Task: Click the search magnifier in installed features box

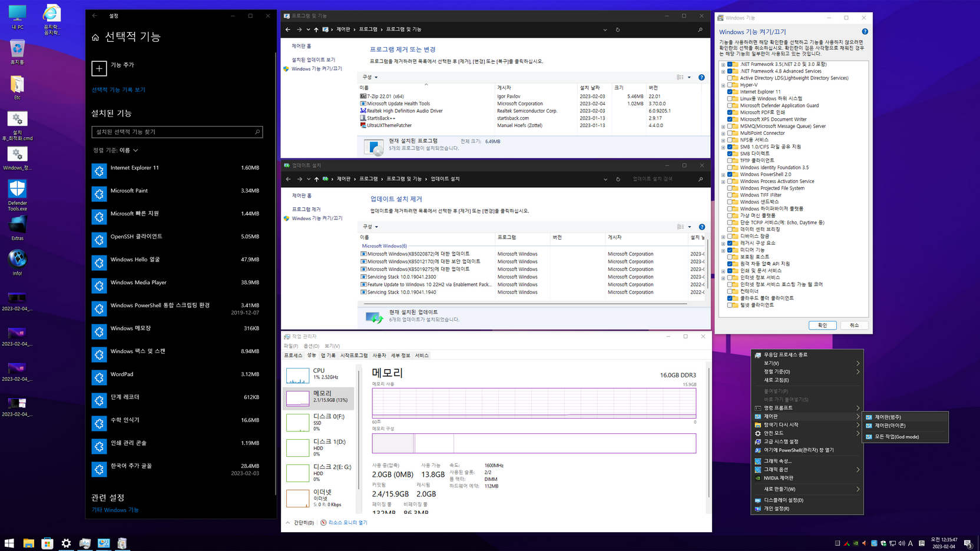Action: [x=257, y=132]
